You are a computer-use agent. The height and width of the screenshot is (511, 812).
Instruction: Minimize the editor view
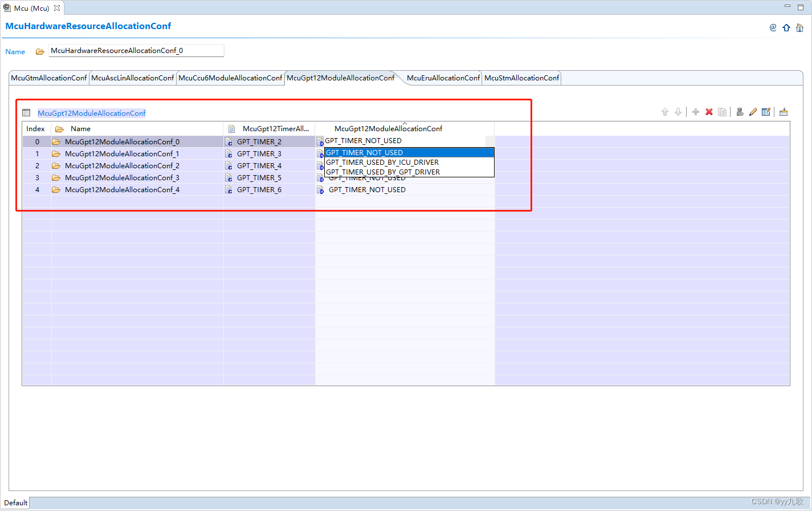[787, 6]
